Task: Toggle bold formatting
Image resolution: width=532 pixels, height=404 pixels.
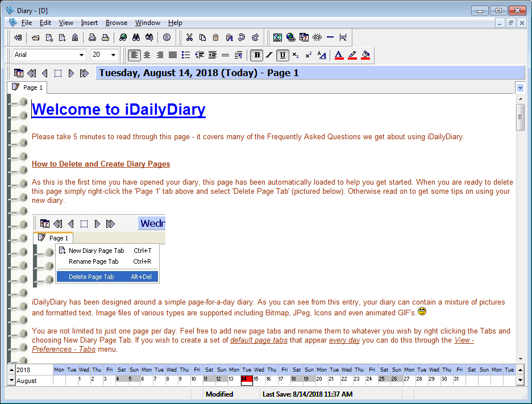Action: pyautogui.click(x=256, y=55)
